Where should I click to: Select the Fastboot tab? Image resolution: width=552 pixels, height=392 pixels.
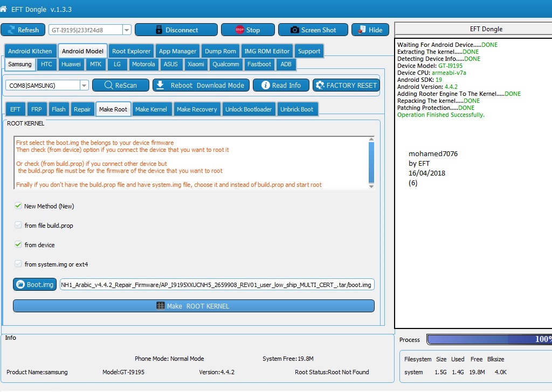(259, 64)
